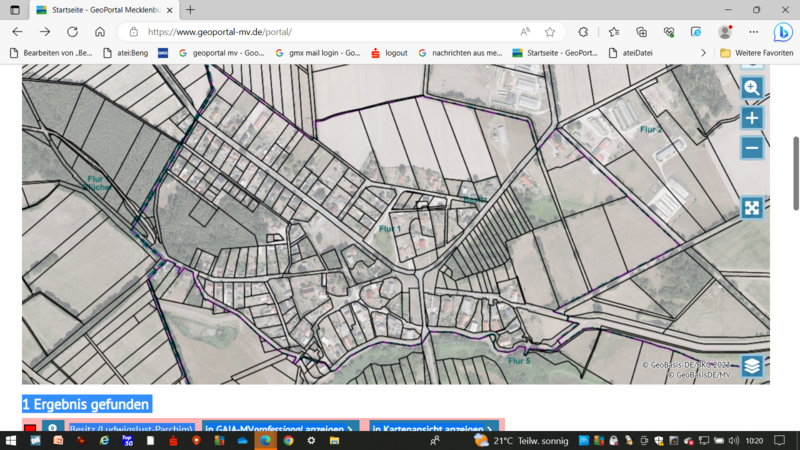Open the Collections icon in toolbar
The height and width of the screenshot is (450, 800).
[641, 32]
